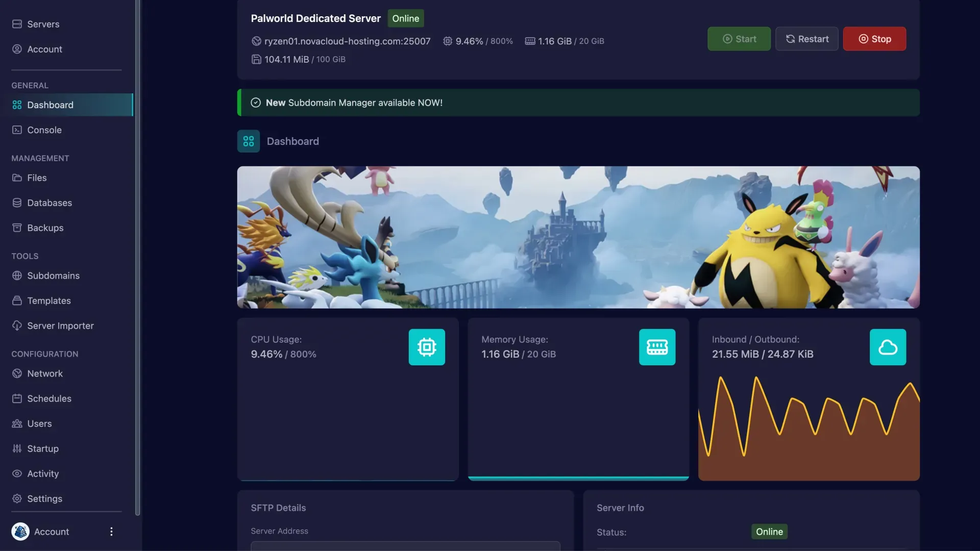Screen dimensions: 980x551
Task: Click the CPU icon beside header 9.46%
Action: pos(448,41)
